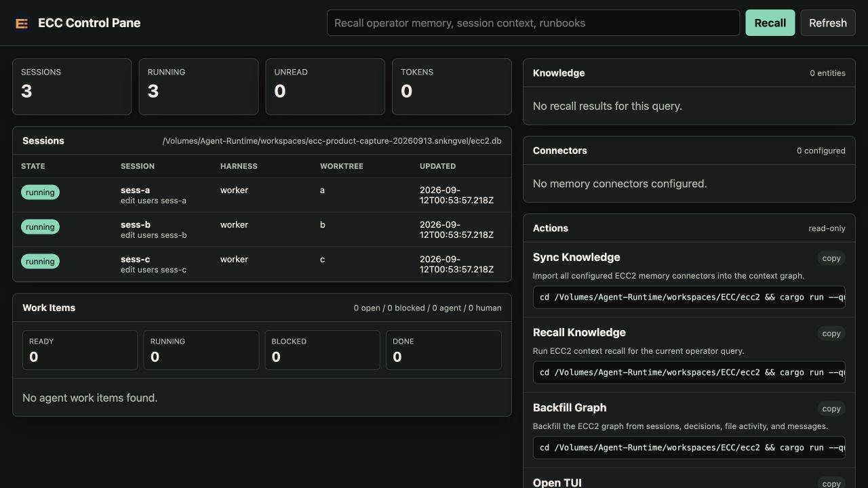
Task: Click the worker harness cell for sess-a
Action: 234,190
